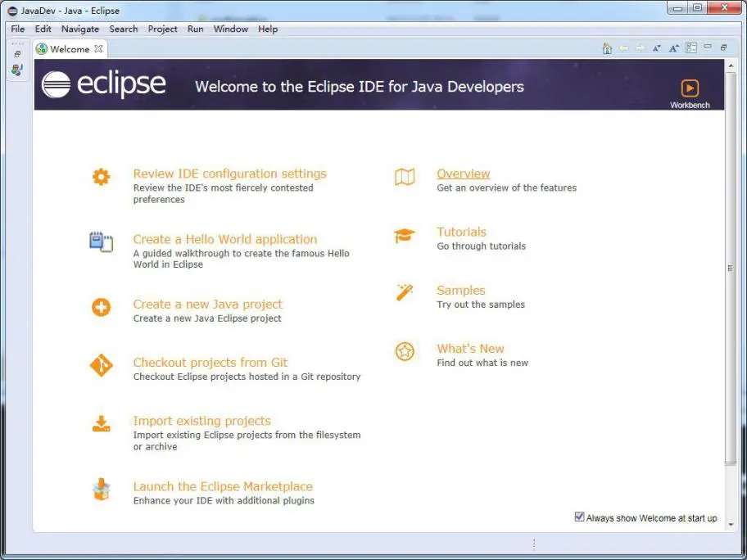Click the gear icon for IDE configuration
Image resolution: width=747 pixels, height=560 pixels.
pos(101,177)
